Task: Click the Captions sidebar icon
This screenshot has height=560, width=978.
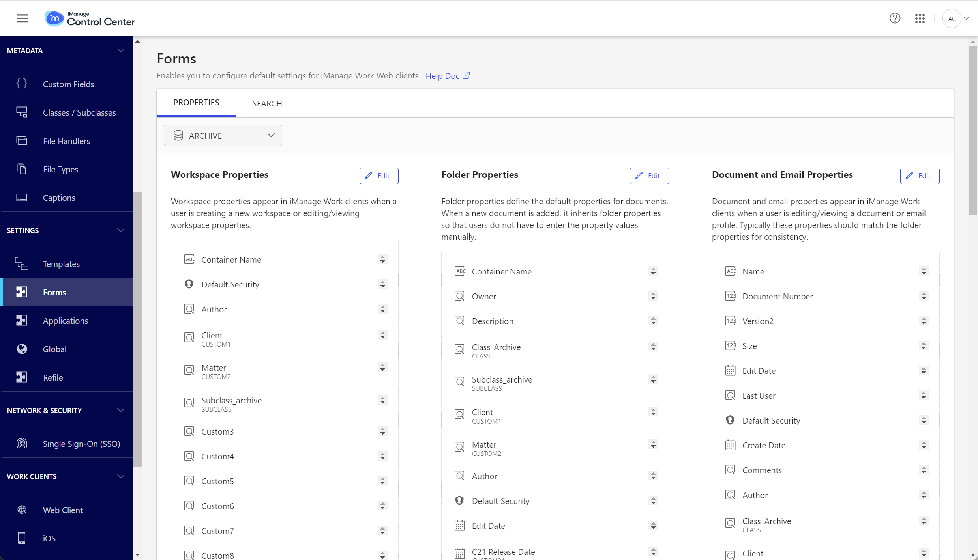Action: point(22,198)
